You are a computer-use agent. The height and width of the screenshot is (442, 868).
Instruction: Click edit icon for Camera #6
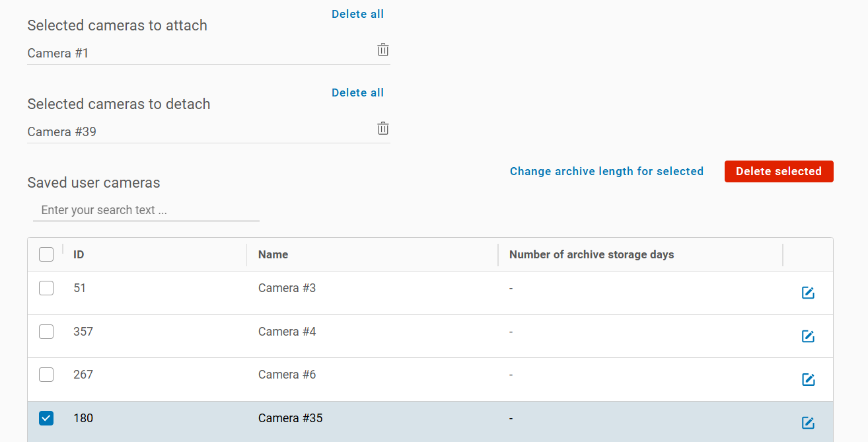tap(807, 379)
